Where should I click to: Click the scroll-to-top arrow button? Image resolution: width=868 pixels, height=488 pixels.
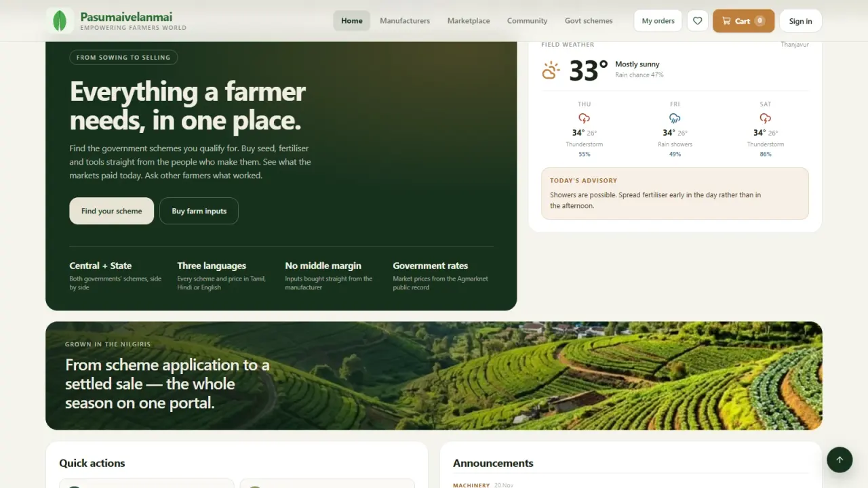(840, 460)
